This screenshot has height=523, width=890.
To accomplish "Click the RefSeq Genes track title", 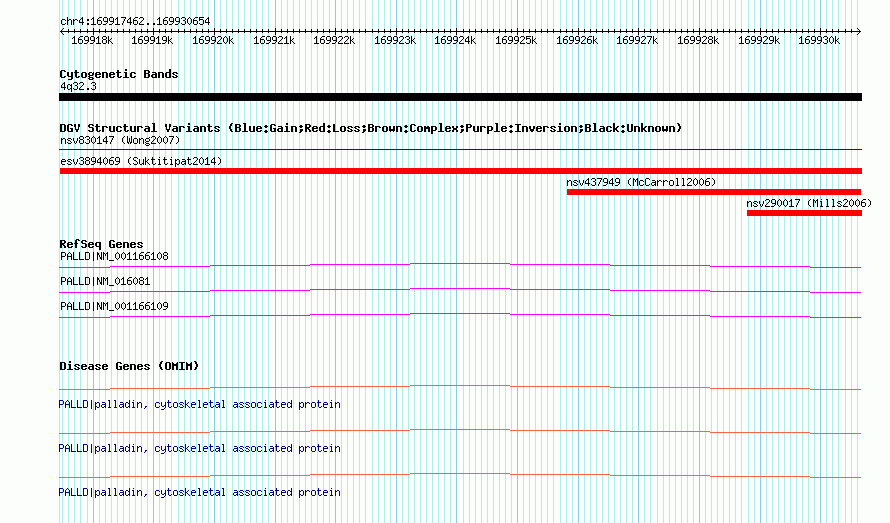I will click(101, 244).
